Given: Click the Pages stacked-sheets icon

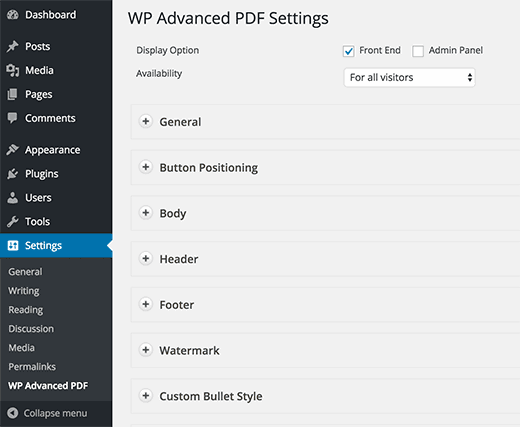Looking at the screenshot, I should pos(12,94).
